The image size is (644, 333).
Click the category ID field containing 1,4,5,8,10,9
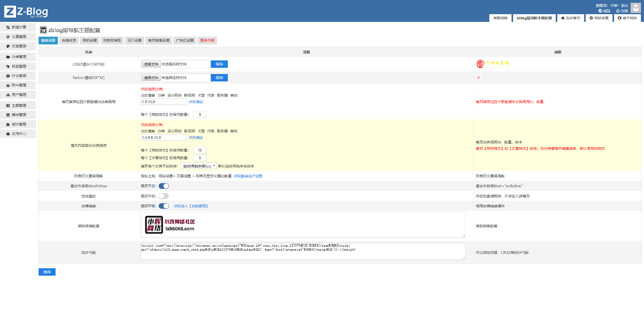164,138
